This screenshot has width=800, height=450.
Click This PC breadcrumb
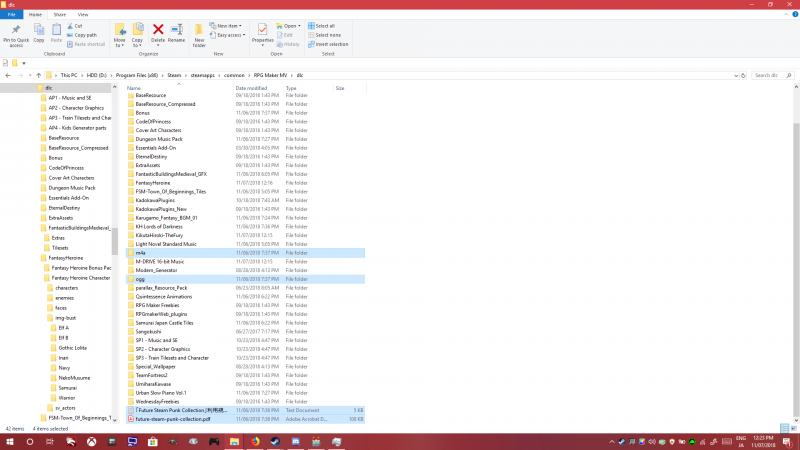click(69, 76)
